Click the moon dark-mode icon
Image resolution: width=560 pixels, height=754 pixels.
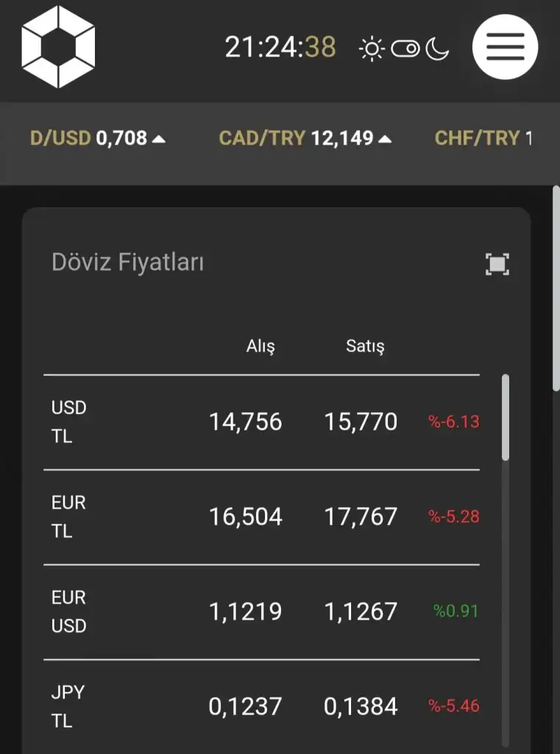437,49
